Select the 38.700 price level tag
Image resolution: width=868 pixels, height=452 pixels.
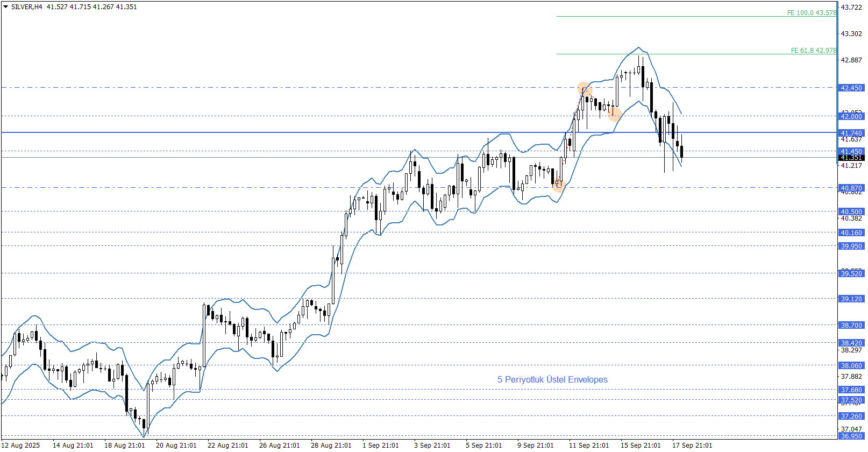[x=851, y=326]
